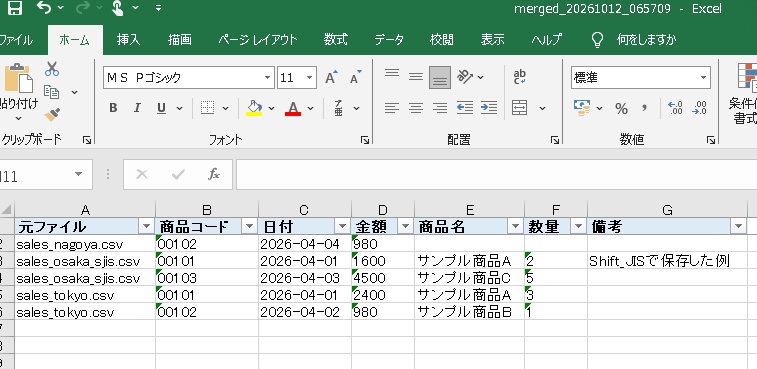Screen dimensions: 757x369
Task: Click Comma style icon
Action: pyautogui.click(x=644, y=109)
